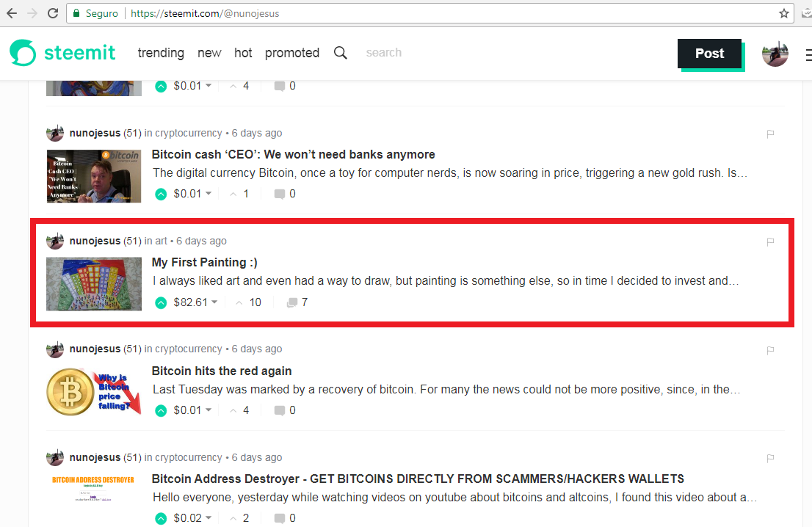Open comments of Bitcoin Address Destroyer post
Viewport: 812px width, 527px height.
285,518
